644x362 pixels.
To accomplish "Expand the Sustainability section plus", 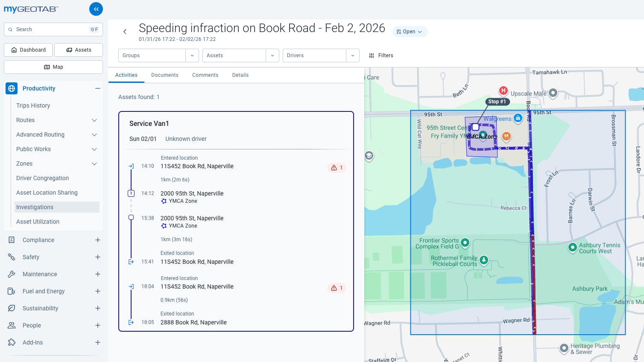I will tap(98, 308).
